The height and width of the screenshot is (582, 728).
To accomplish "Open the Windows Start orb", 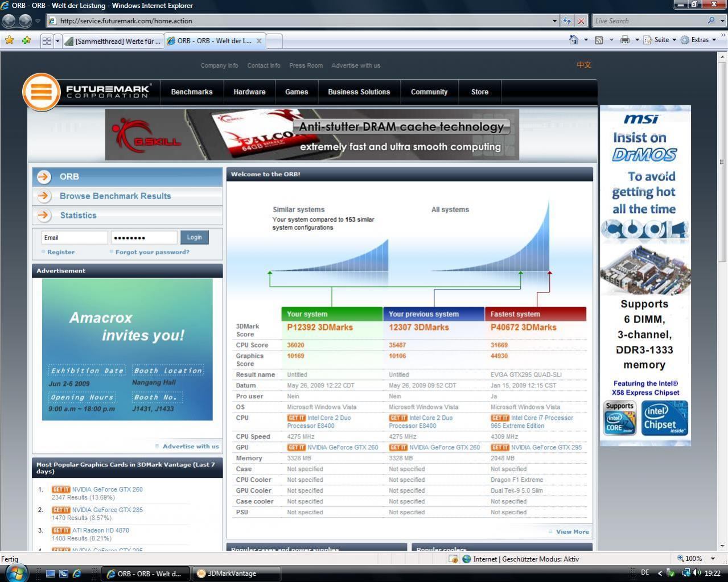I will (x=15, y=572).
